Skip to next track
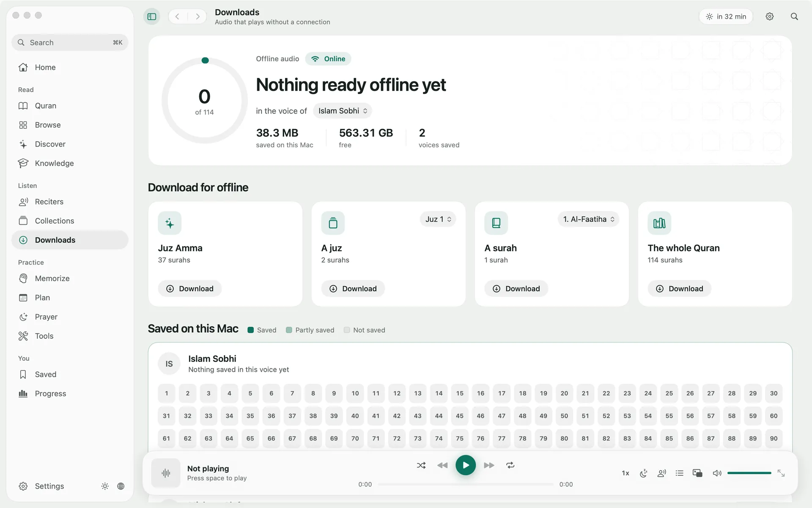812x508 pixels. tap(489, 465)
